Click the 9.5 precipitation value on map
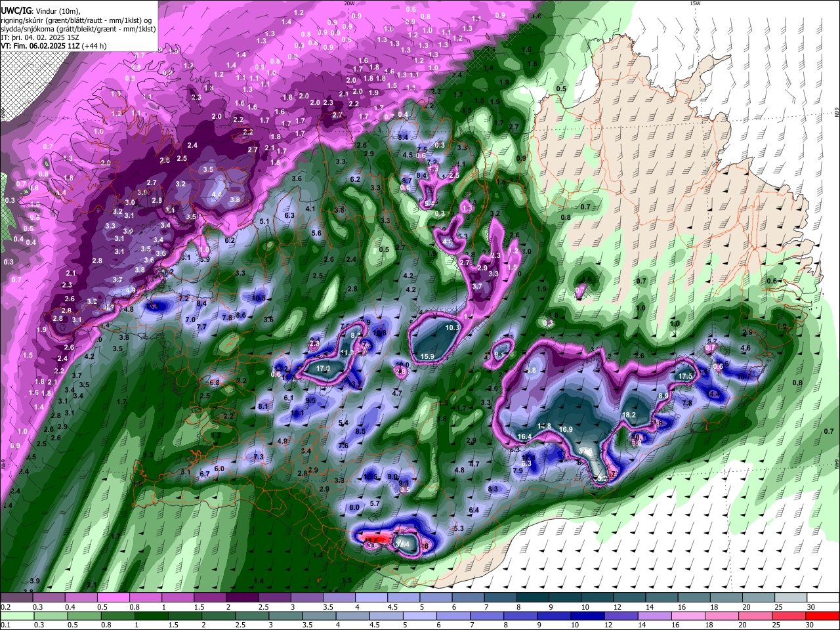840x630 pixels. (x=311, y=400)
